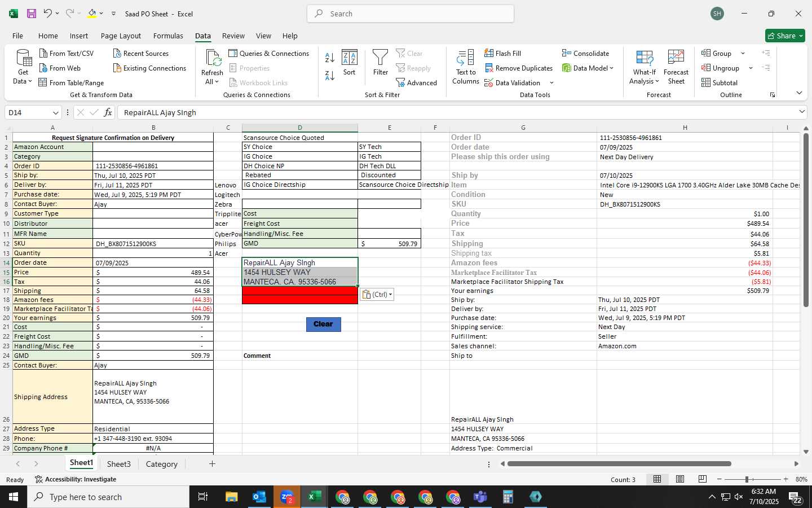This screenshot has height=508, width=812.
Task: Open What-If Analysis dropdown
Action: click(644, 67)
